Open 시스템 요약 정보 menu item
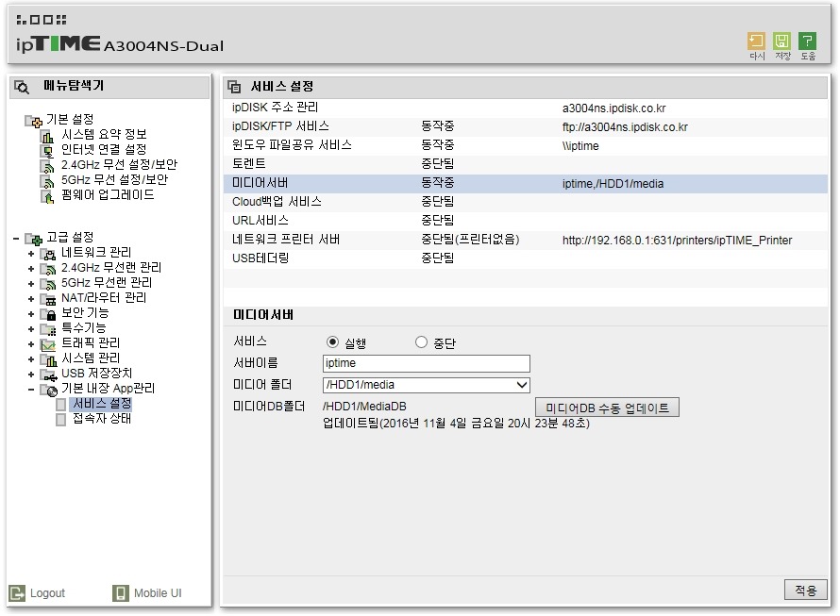Viewport: 840px width, 616px height. tap(104, 135)
